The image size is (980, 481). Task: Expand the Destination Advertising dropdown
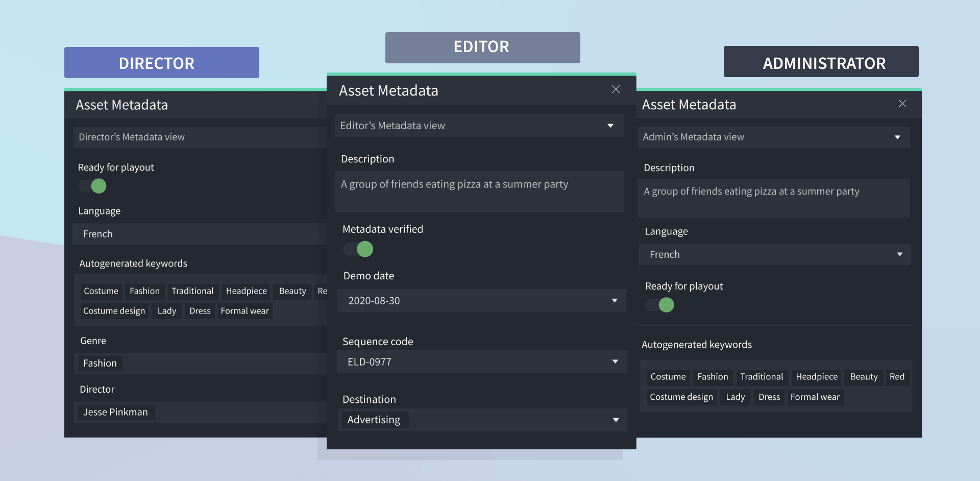click(616, 420)
